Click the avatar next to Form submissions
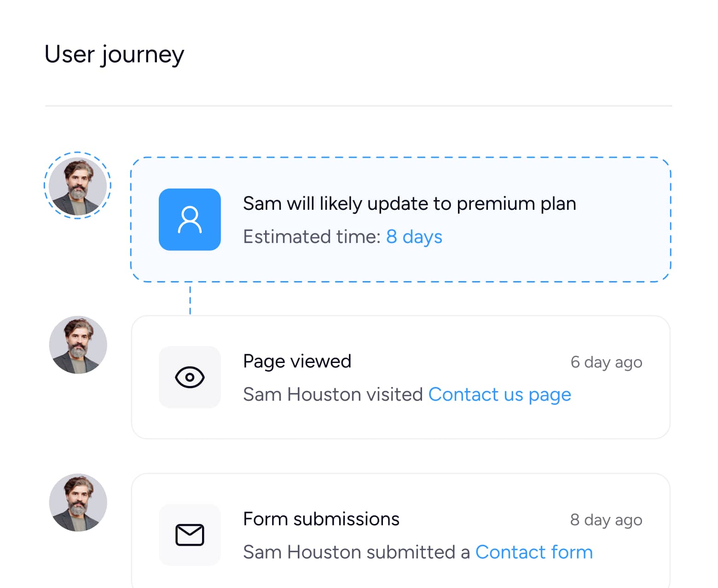The height and width of the screenshot is (588, 718). (x=78, y=502)
